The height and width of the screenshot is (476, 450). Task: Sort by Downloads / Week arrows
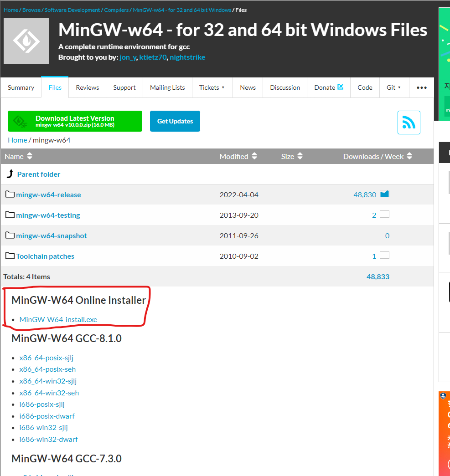tap(409, 156)
